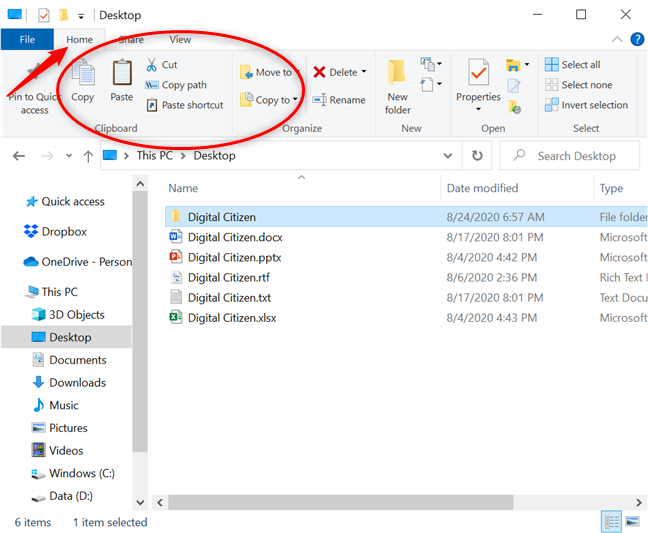Click Rename in Organize group
Image resolution: width=648 pixels, height=533 pixels.
tap(339, 100)
